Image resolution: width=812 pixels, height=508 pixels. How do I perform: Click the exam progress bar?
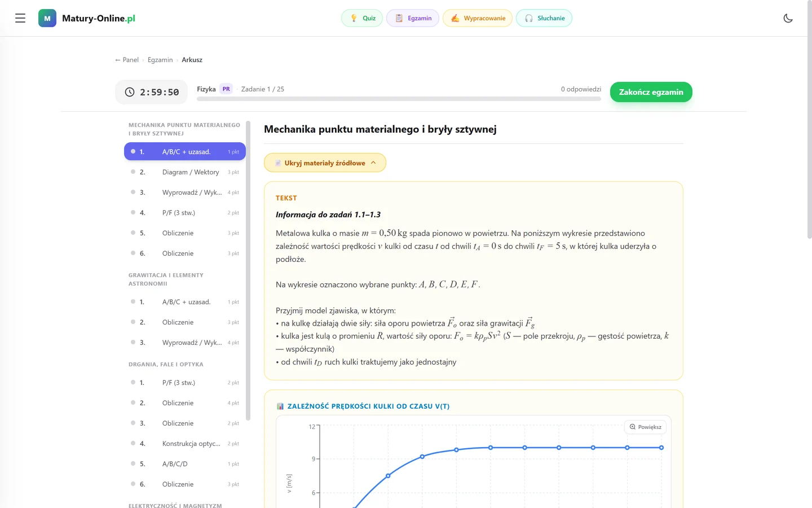click(399, 99)
